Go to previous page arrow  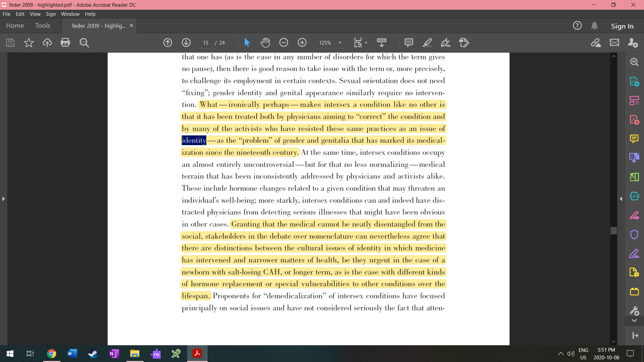(168, 43)
